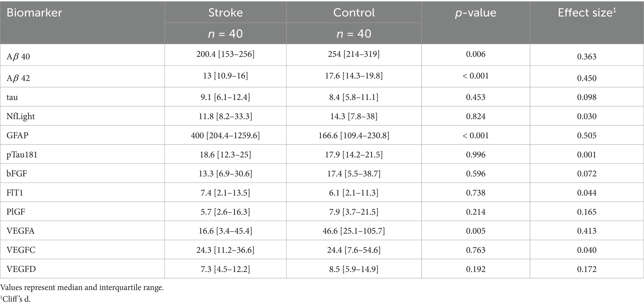644x306 pixels.
Task: Click the Effect size column header
Action: coord(587,13)
